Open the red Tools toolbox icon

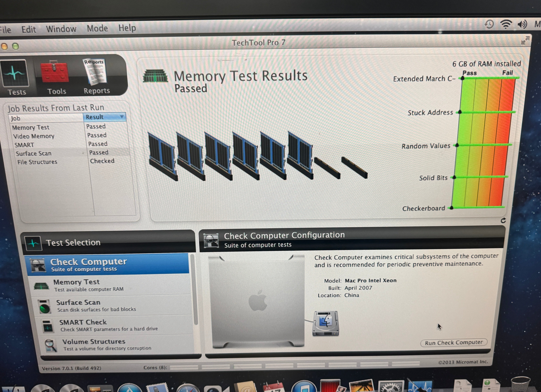click(54, 72)
